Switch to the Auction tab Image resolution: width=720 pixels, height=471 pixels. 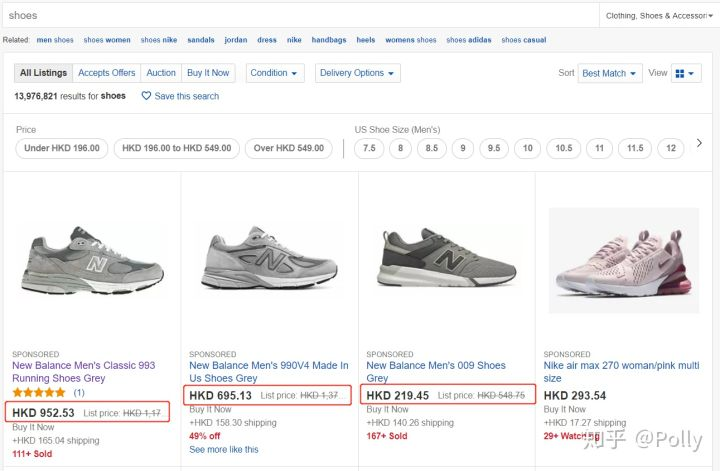pyautogui.click(x=161, y=73)
